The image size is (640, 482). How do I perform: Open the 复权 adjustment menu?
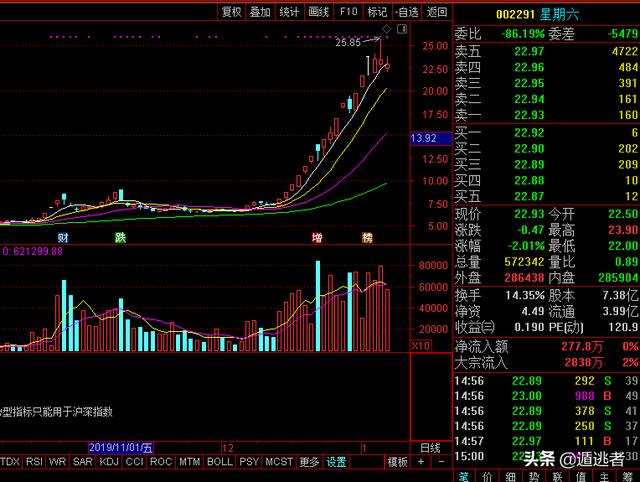[231, 12]
